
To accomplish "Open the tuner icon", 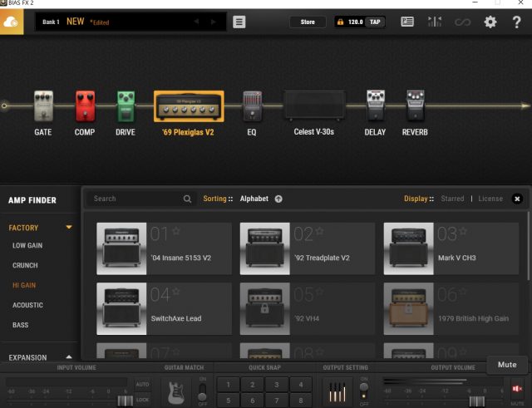I will pyautogui.click(x=435, y=22).
